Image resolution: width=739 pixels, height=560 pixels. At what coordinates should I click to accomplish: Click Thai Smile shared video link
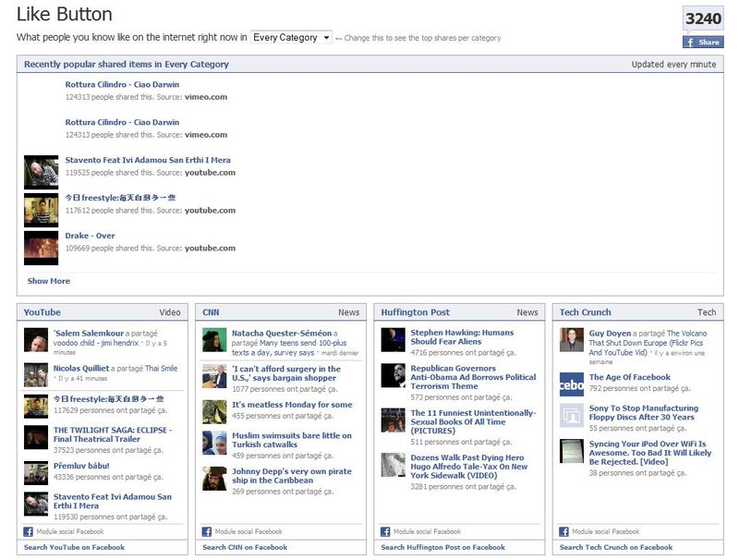162,368
